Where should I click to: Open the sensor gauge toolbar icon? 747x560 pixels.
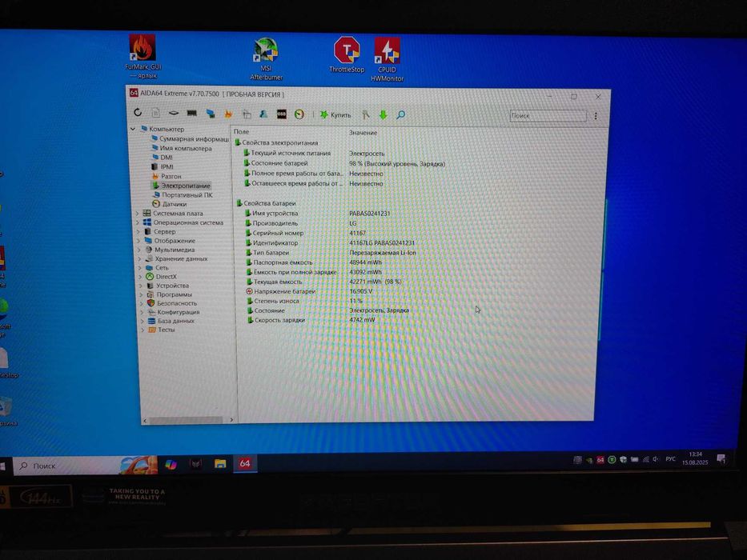[299, 114]
